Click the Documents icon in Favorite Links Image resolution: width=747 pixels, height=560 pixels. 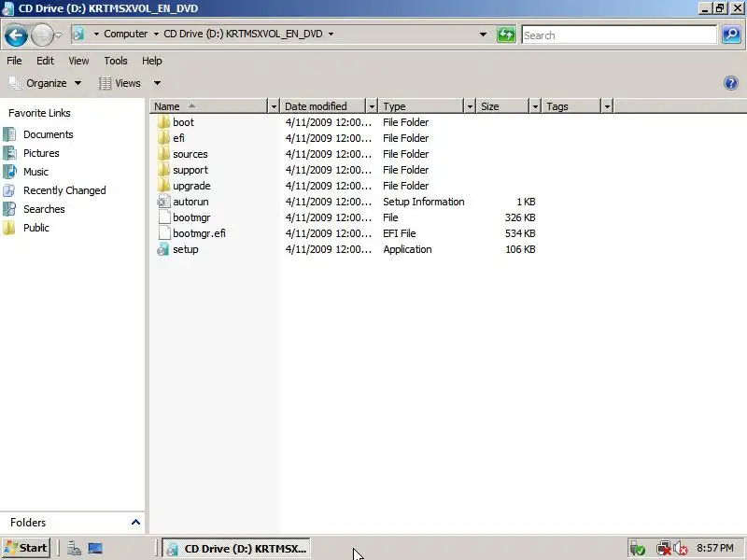tap(9, 134)
